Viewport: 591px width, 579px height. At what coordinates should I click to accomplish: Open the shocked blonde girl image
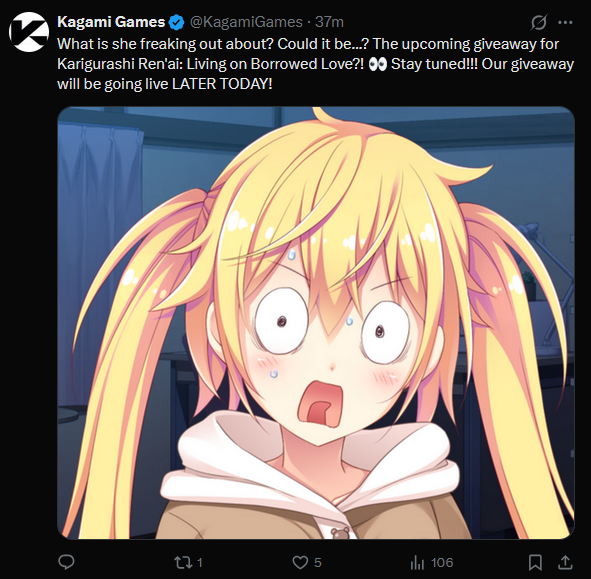(316, 323)
